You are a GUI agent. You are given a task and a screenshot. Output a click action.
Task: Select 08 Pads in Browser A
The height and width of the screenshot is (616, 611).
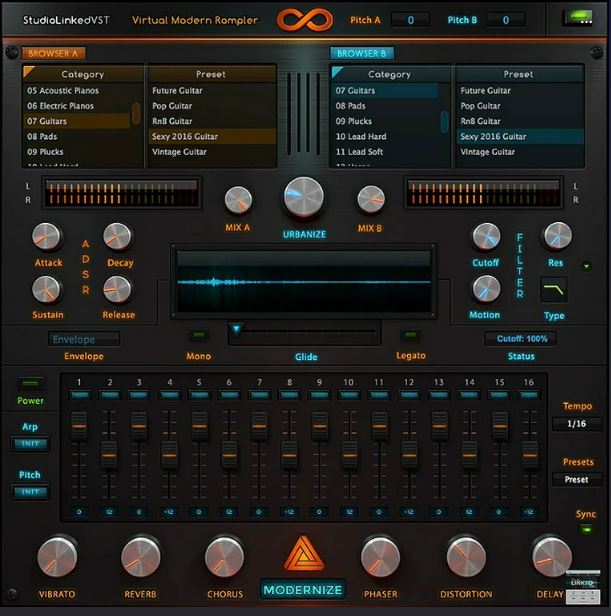click(x=77, y=137)
